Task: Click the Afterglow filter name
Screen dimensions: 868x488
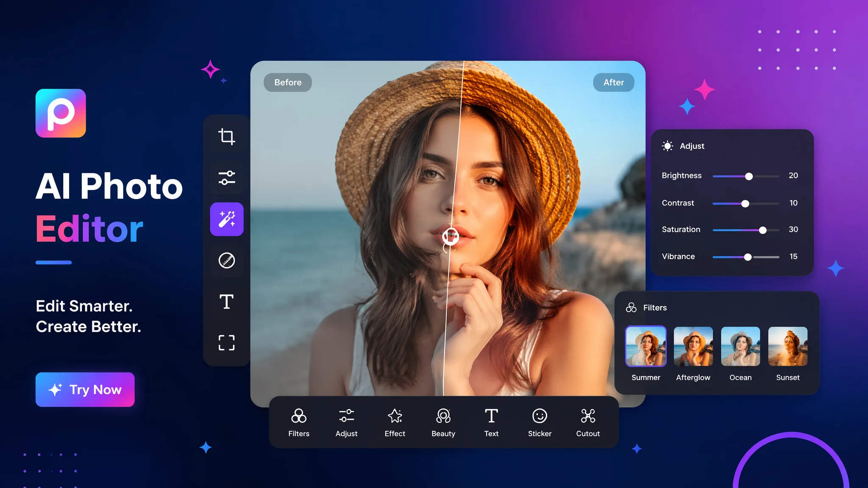Action: pos(693,377)
